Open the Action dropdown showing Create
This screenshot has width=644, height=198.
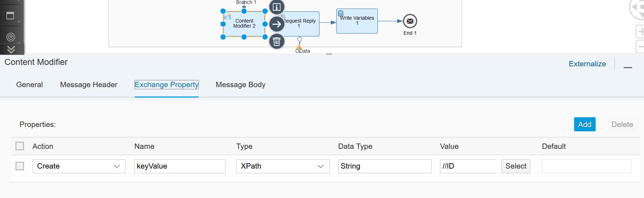pos(79,166)
